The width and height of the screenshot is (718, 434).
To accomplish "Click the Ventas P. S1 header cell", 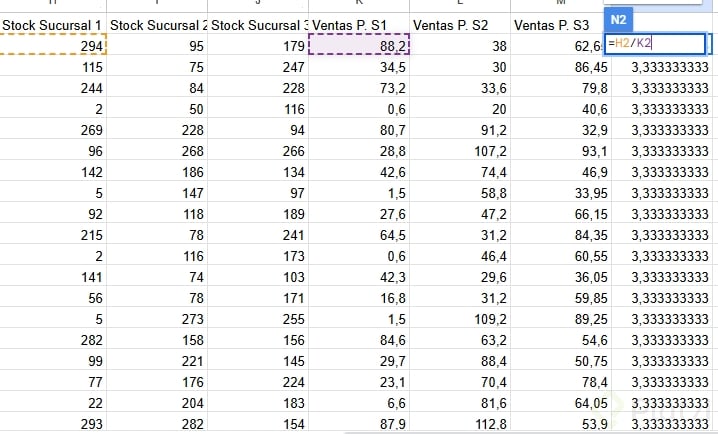I will click(359, 23).
